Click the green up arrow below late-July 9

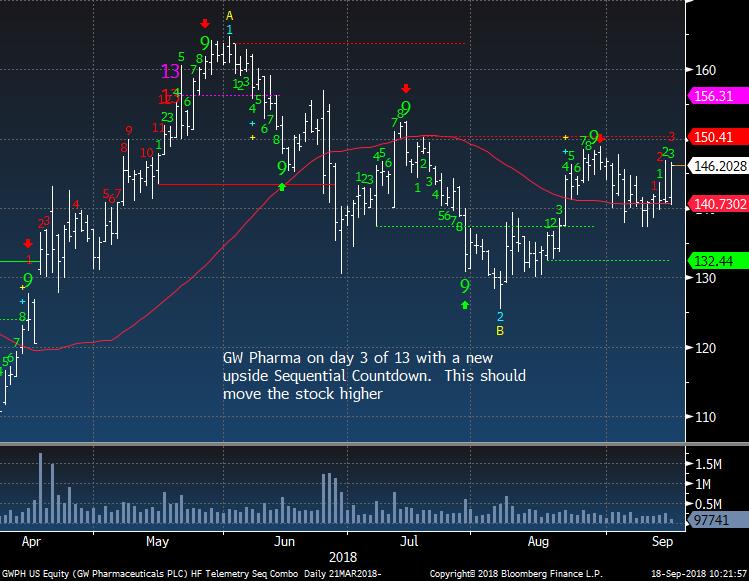(x=465, y=305)
